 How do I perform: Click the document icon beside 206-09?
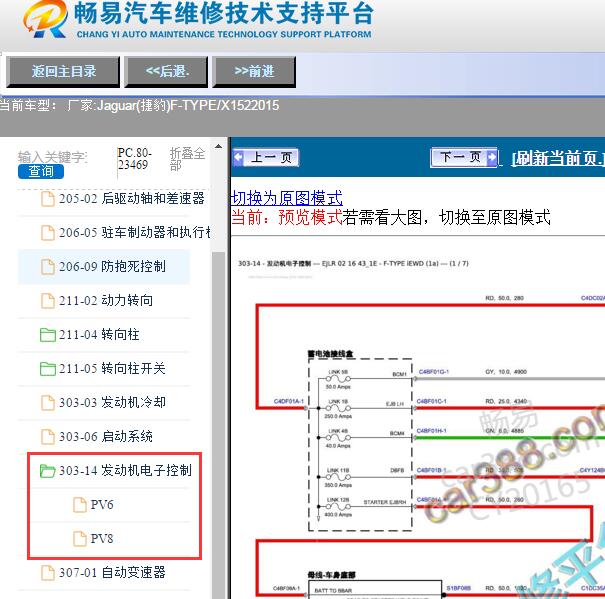point(48,267)
